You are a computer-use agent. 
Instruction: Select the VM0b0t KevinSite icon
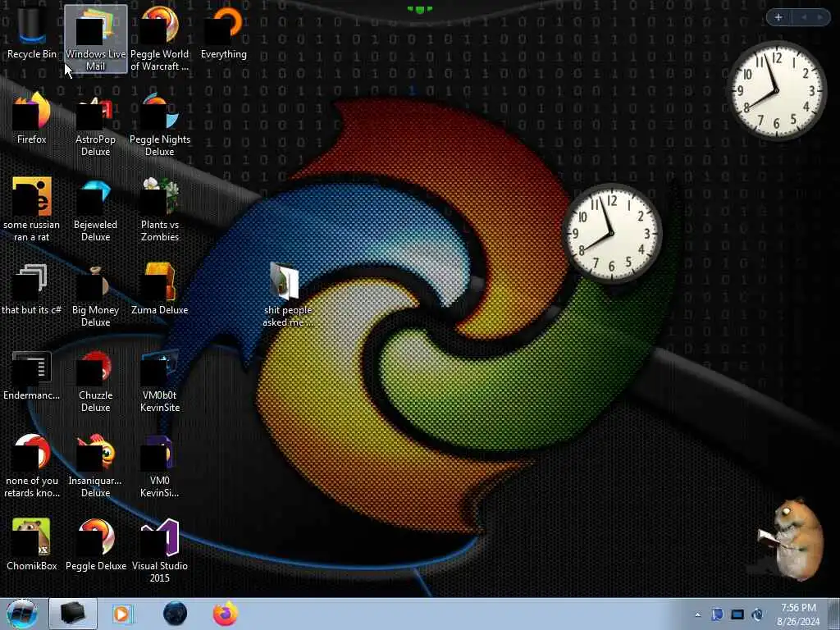click(160, 381)
